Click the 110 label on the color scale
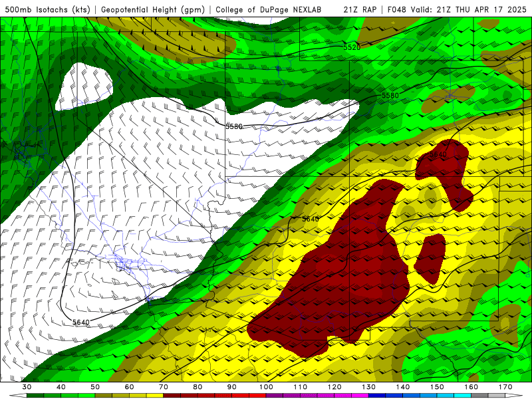 pyautogui.click(x=301, y=387)
